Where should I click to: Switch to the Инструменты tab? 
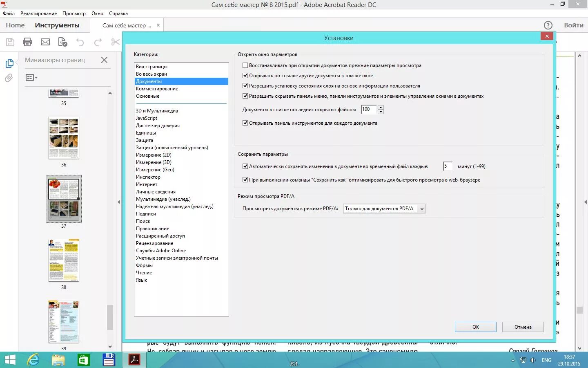(57, 25)
